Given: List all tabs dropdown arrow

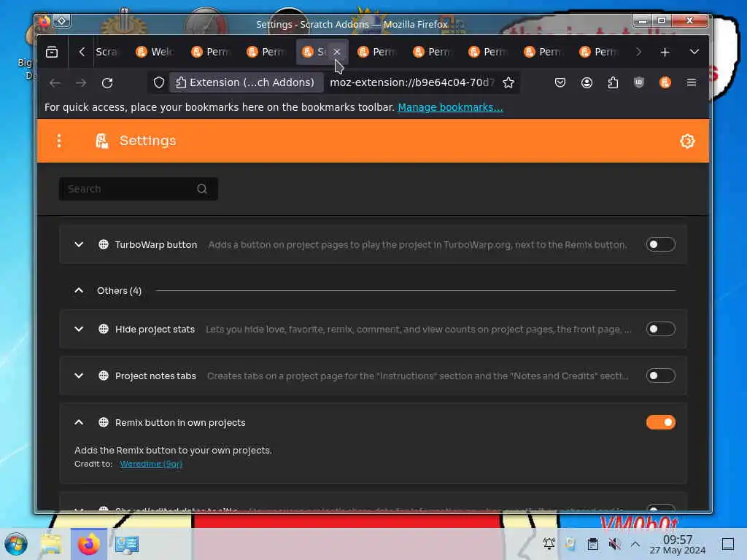Looking at the screenshot, I should (694, 52).
